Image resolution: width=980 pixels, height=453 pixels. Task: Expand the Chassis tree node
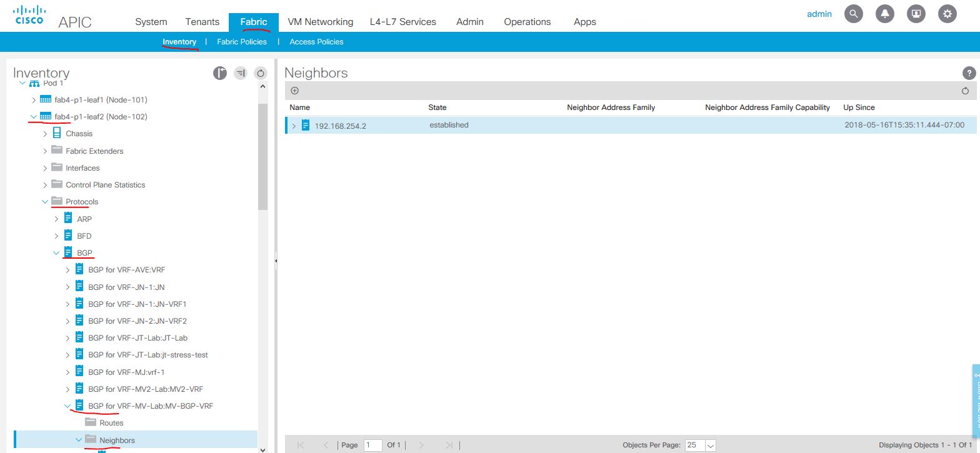point(45,134)
